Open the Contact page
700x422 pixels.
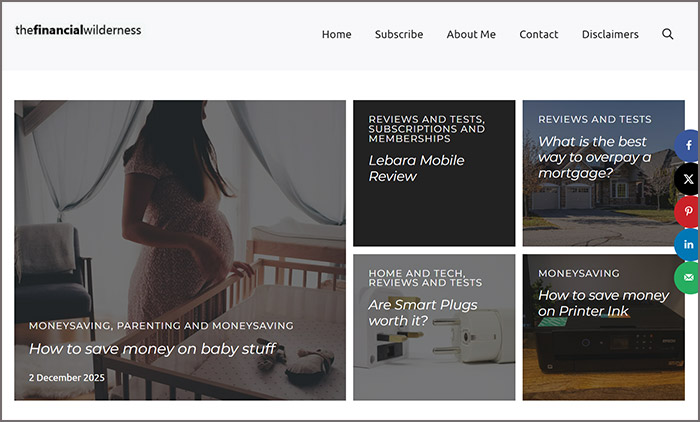coord(539,34)
